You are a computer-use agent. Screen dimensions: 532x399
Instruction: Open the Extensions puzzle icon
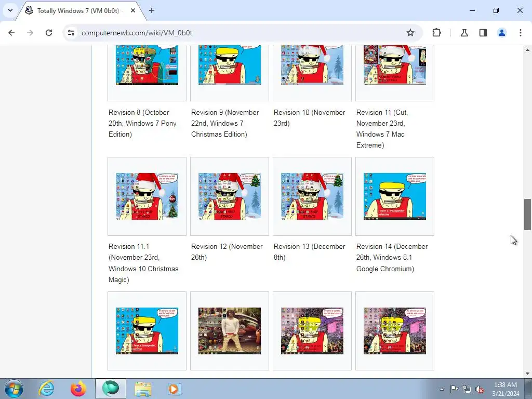click(x=436, y=33)
